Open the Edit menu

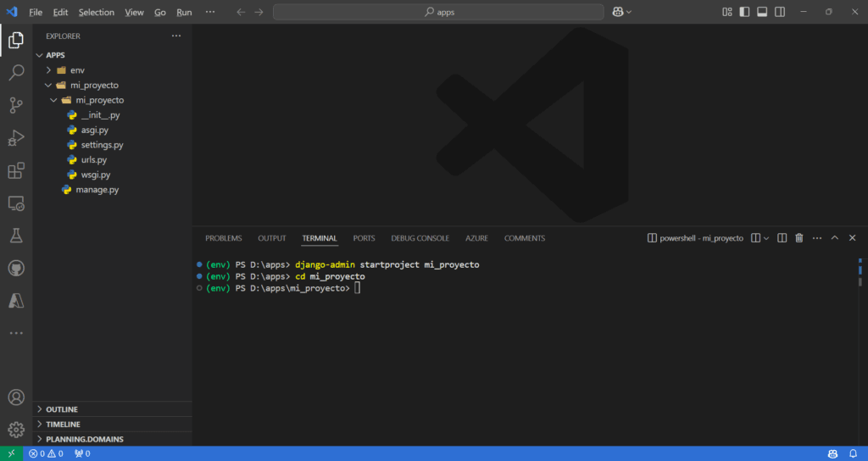coord(60,12)
